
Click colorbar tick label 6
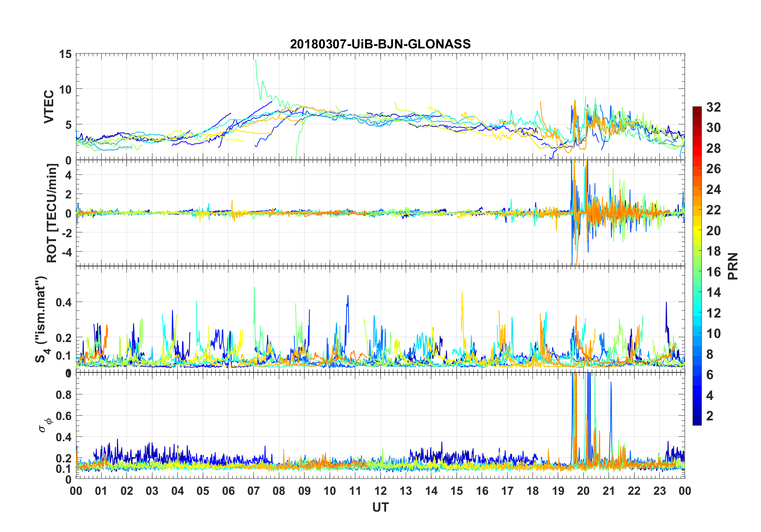(x=710, y=375)
